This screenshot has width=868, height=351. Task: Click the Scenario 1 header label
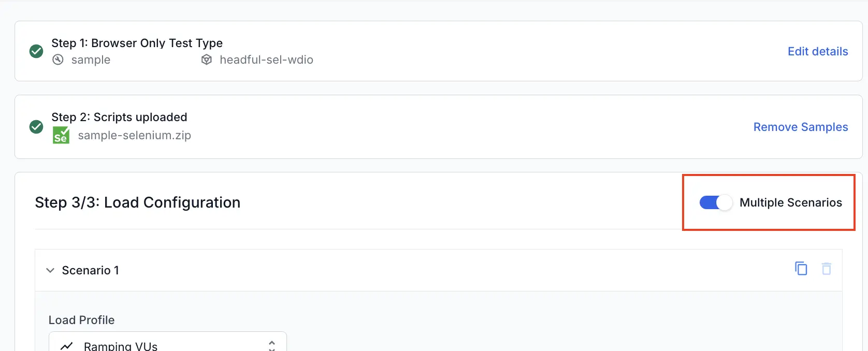click(90, 270)
